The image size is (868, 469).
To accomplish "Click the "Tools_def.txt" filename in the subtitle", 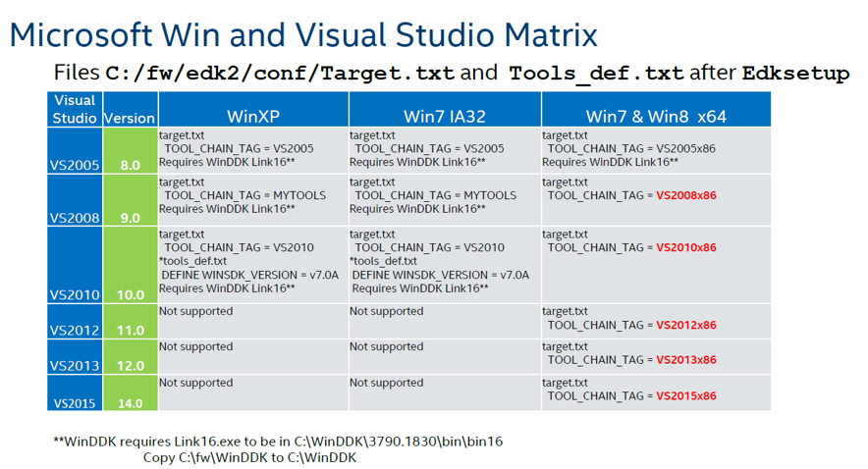I will click(x=596, y=73).
